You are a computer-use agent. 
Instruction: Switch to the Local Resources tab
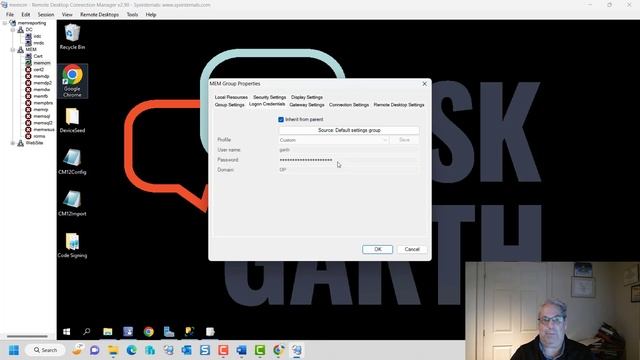[x=231, y=97]
